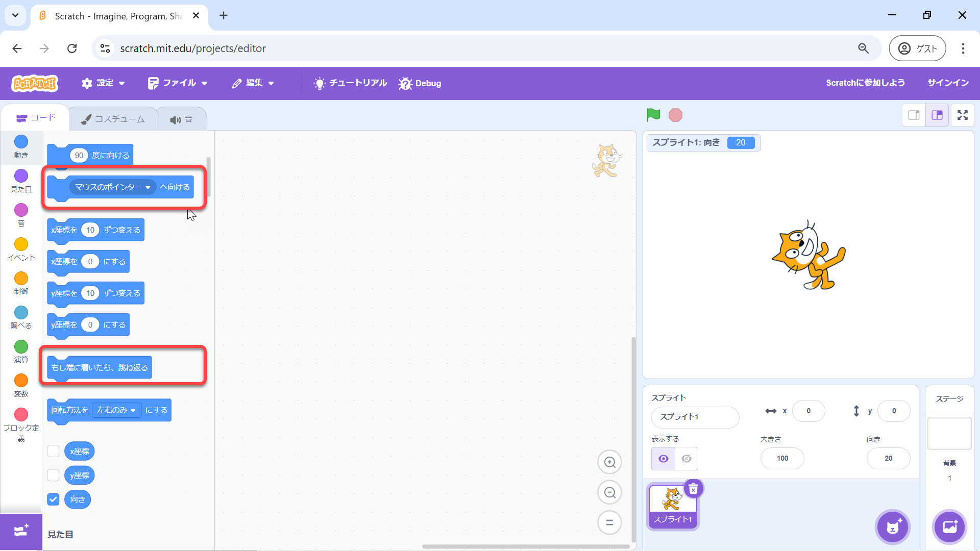Open the Debug panel
The height and width of the screenshot is (551, 980).
tap(420, 83)
